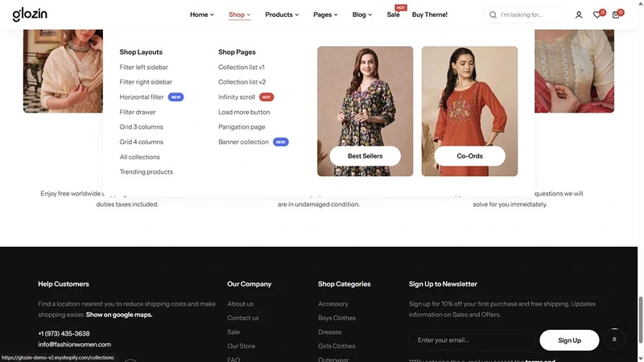Viewport: 644px width, 362px height.
Task: Select Filter drawer layout
Action: click(x=138, y=112)
